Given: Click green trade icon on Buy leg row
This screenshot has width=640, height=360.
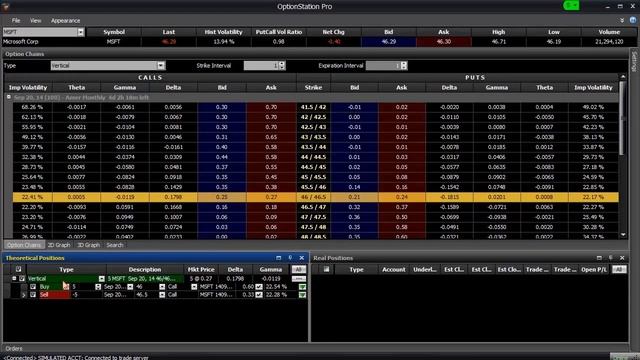Looking at the screenshot, I should (302, 287).
